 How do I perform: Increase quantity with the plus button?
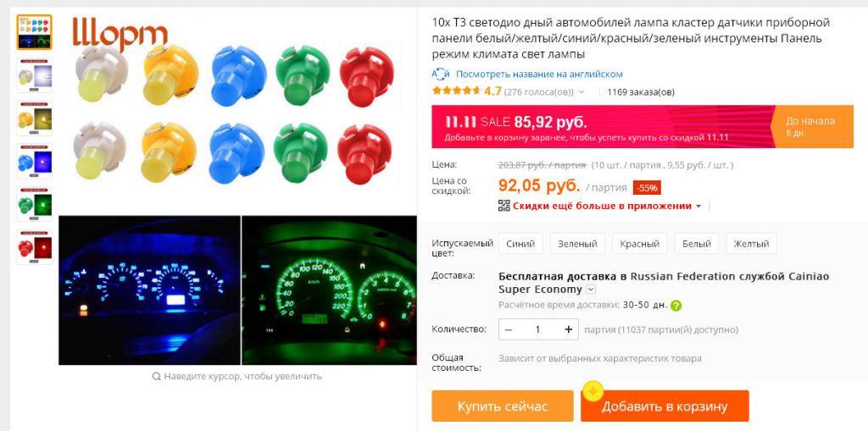point(568,329)
